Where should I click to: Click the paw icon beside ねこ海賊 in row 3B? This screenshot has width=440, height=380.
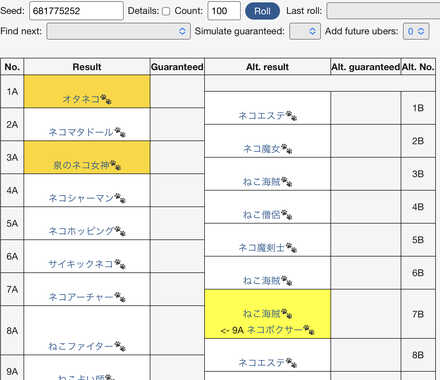287,182
